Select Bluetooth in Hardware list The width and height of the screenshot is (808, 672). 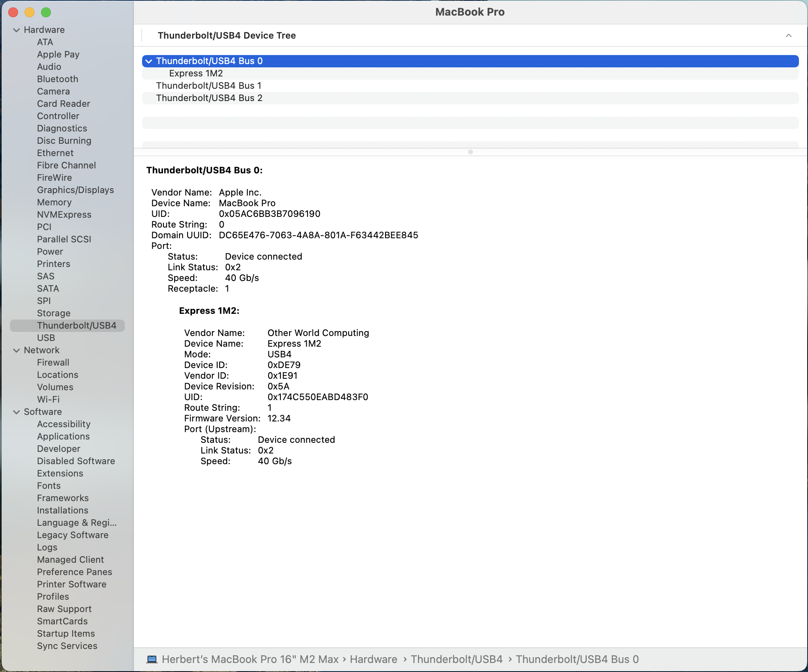pos(57,79)
